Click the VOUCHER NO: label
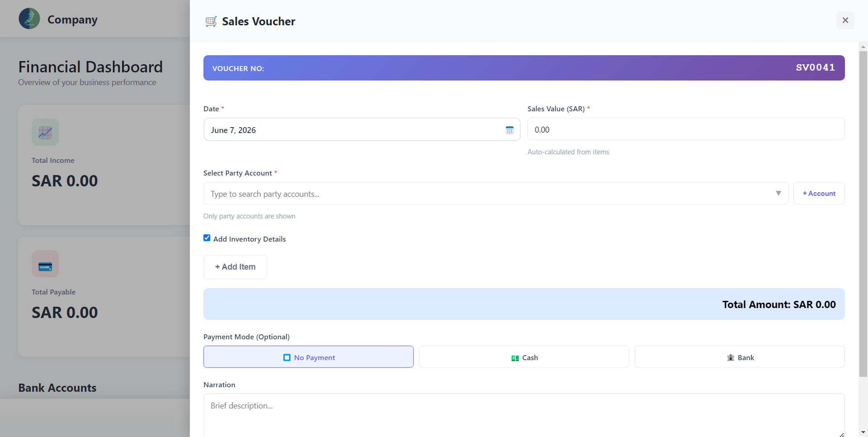Image resolution: width=868 pixels, height=437 pixels. coord(238,68)
